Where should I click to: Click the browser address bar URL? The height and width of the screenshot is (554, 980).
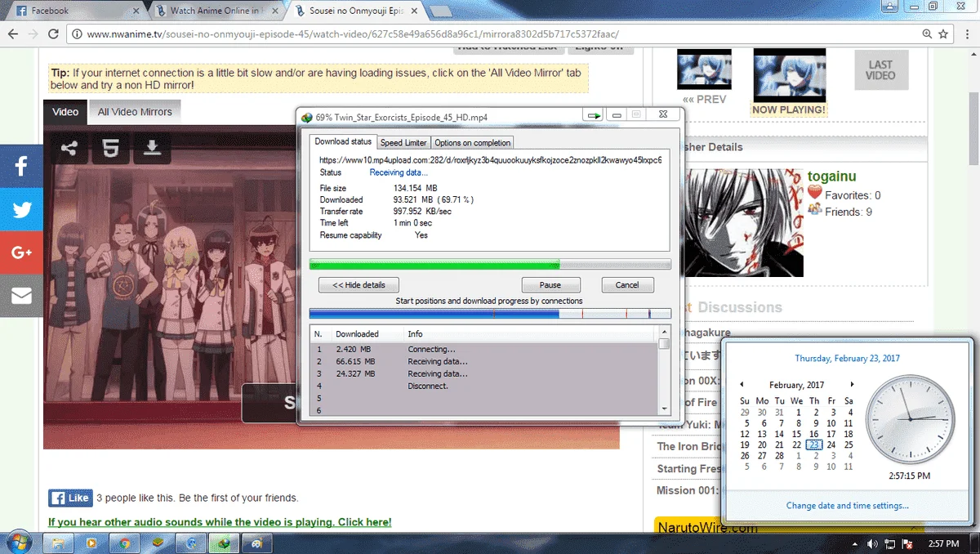click(x=352, y=34)
